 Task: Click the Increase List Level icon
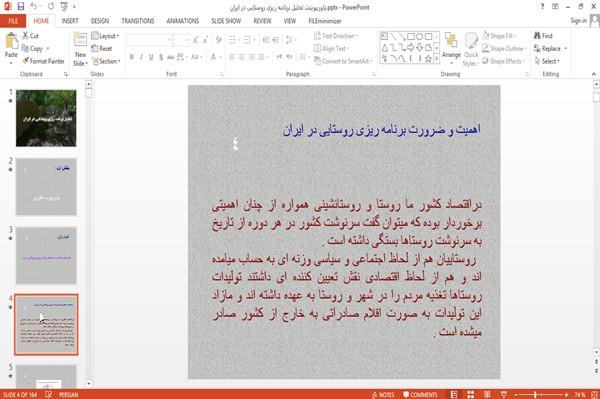point(276,40)
